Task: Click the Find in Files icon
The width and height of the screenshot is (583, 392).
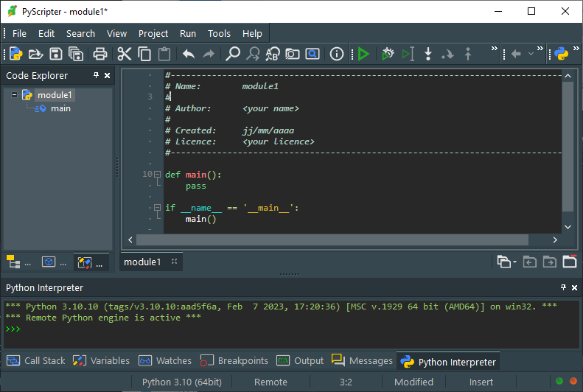Action: click(x=293, y=54)
